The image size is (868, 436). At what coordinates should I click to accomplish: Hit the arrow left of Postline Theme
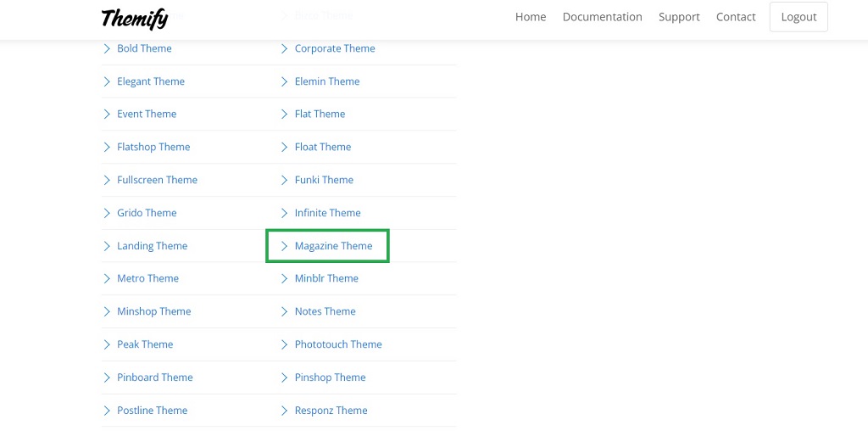tap(107, 411)
